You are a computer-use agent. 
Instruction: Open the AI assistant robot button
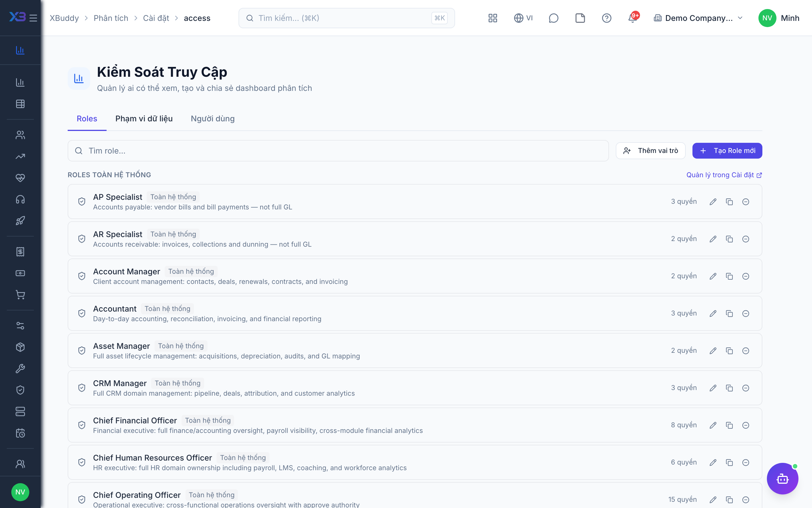click(x=782, y=478)
